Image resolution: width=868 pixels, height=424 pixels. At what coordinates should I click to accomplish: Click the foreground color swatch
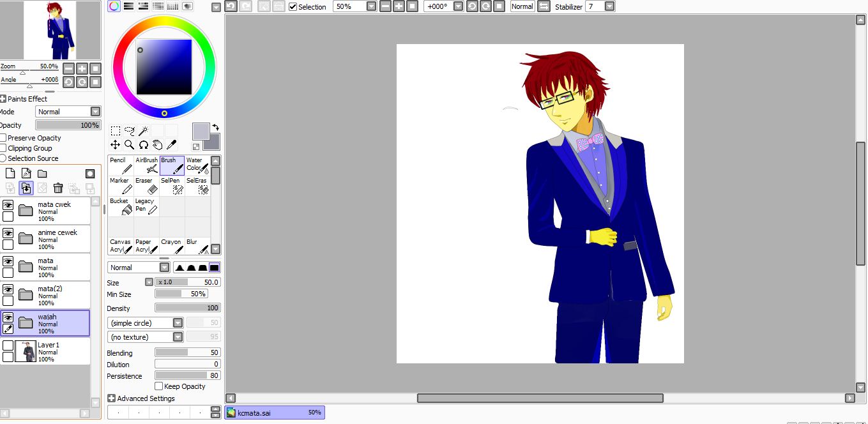201,131
